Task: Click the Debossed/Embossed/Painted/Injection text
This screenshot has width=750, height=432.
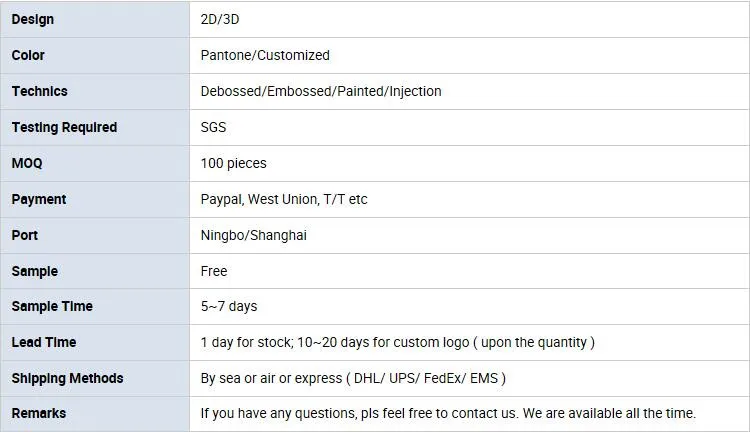Action: point(321,91)
